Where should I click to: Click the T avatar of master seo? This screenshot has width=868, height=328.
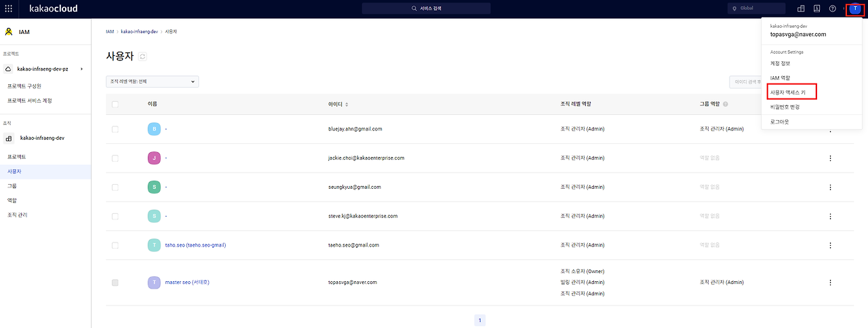click(154, 282)
